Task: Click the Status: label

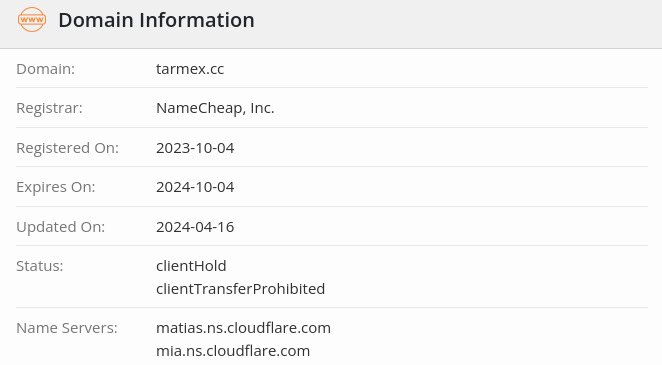Action: (x=40, y=266)
